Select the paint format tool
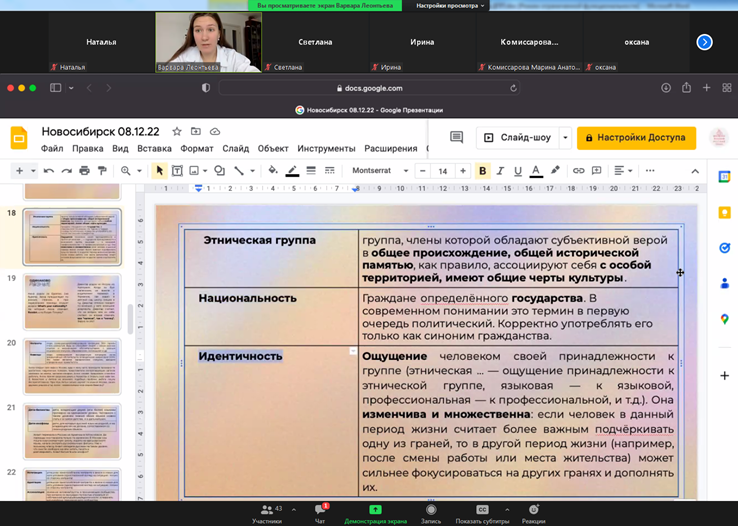This screenshot has width=738, height=526. click(102, 171)
